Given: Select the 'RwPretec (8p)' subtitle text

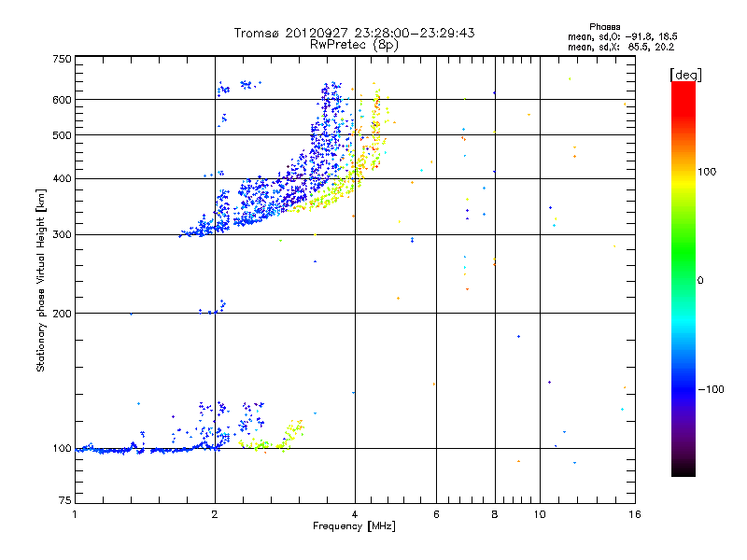Looking at the screenshot, I should (354, 45).
